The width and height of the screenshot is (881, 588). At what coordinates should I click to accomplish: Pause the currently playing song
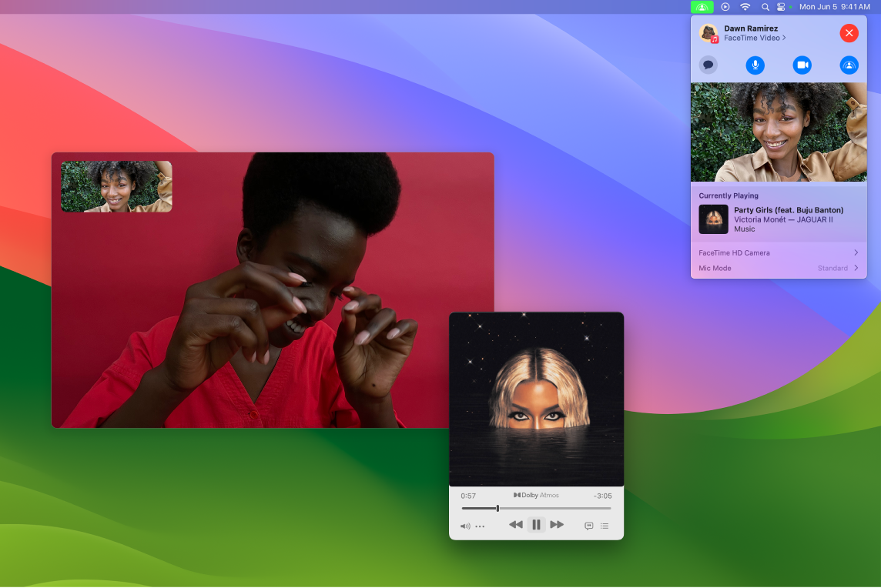(x=536, y=524)
